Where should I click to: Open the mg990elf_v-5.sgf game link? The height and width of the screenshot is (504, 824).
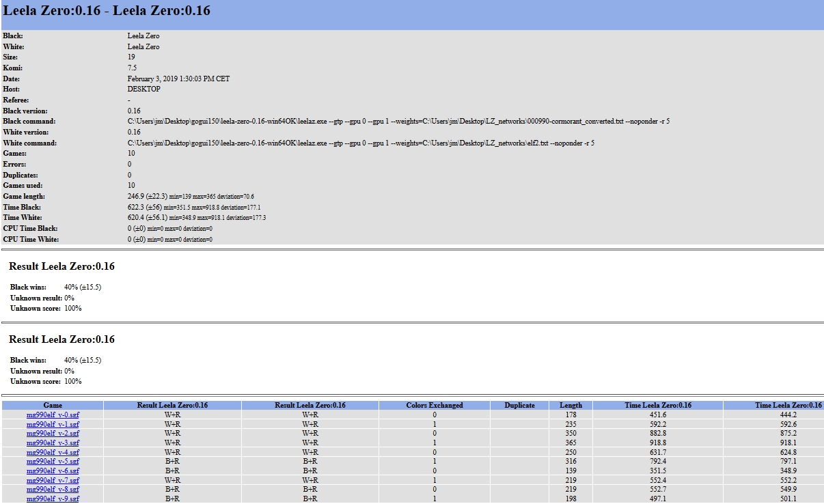pyautogui.click(x=53, y=462)
